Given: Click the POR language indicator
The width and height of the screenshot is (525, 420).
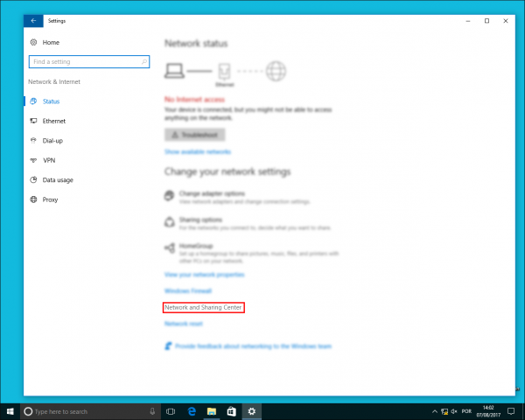Looking at the screenshot, I should point(466,411).
